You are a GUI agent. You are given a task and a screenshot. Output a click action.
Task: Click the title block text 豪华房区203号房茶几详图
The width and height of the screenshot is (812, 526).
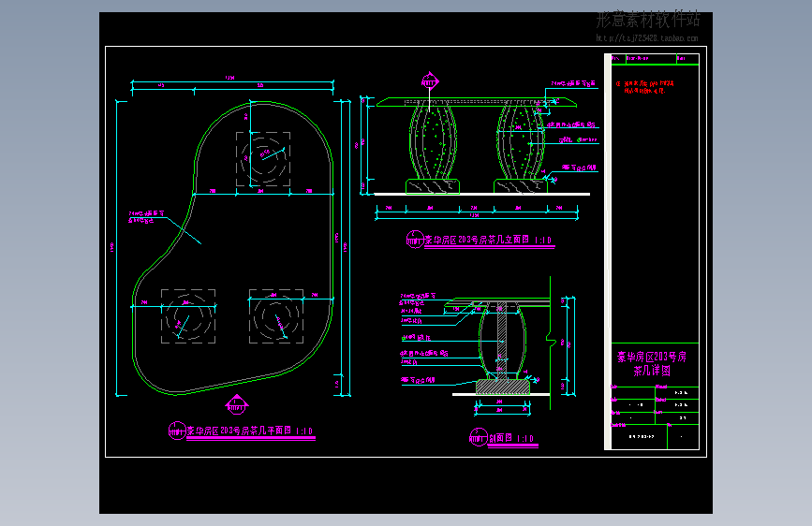pos(652,364)
